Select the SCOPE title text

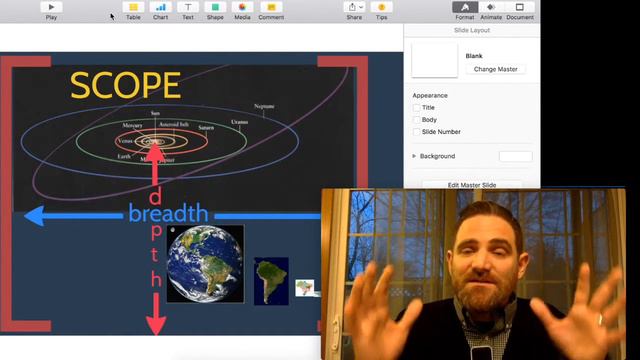[125, 85]
